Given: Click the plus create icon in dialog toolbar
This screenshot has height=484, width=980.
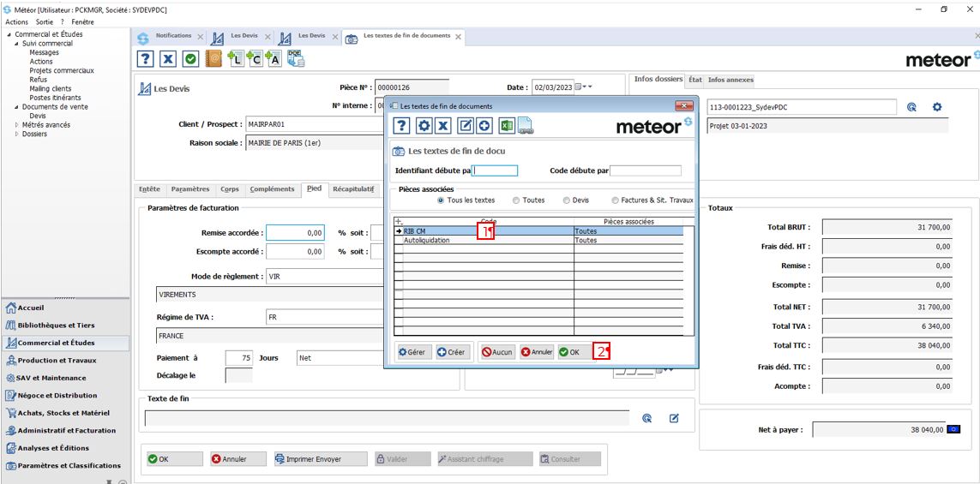Looking at the screenshot, I should pyautogui.click(x=484, y=126).
